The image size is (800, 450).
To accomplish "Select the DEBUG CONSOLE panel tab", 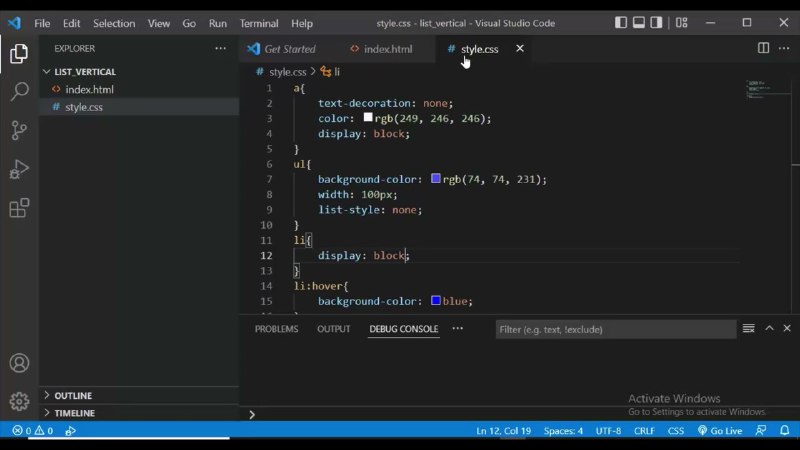I will tap(404, 329).
